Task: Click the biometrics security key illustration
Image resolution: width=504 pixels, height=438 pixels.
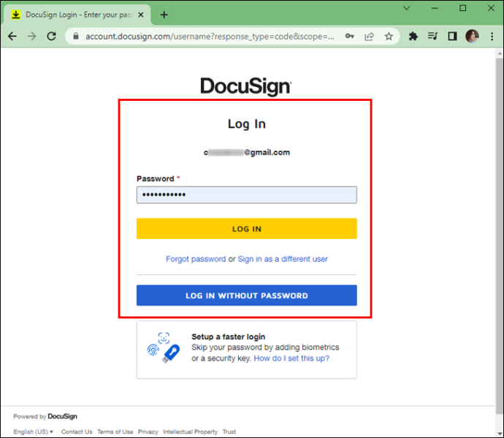Action: pos(164,348)
